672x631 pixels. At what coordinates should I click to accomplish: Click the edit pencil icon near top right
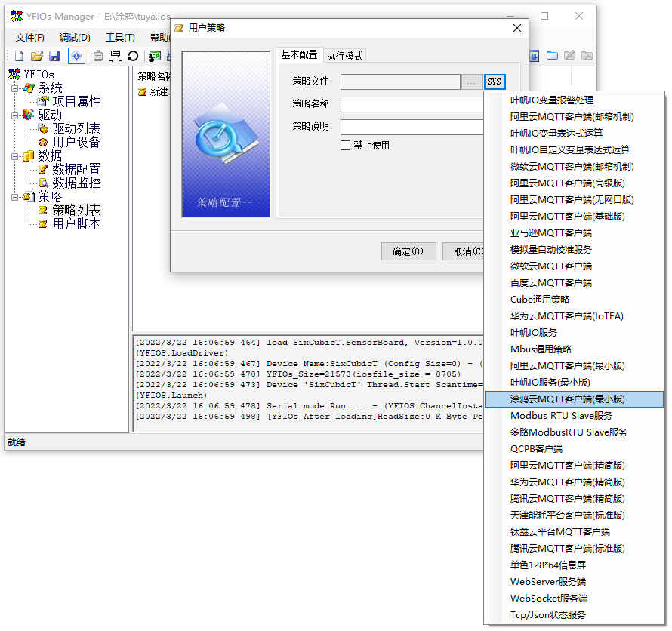570,56
